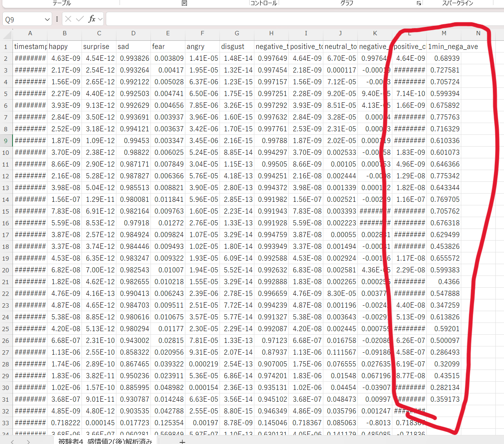Select column M header
Viewport: 504px width, 444px height.
click(444, 33)
